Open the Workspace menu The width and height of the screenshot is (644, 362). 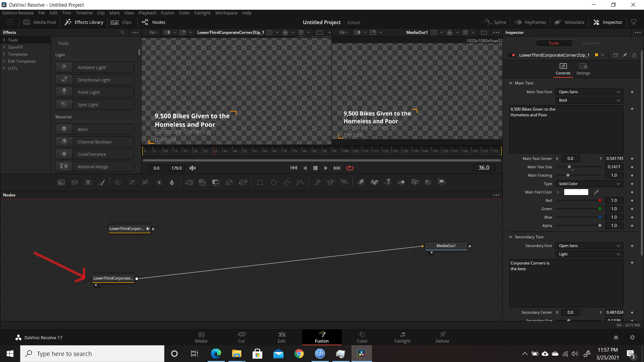[x=226, y=13]
